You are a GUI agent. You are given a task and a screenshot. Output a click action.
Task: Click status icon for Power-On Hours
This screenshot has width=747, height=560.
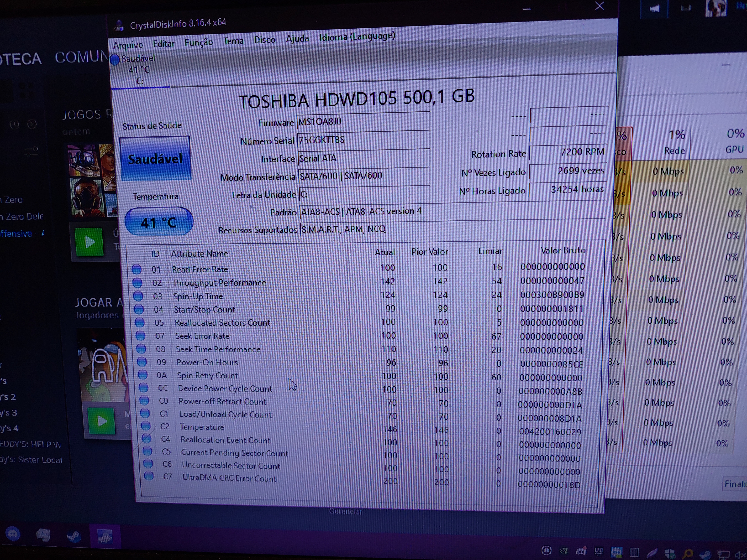[142, 362]
